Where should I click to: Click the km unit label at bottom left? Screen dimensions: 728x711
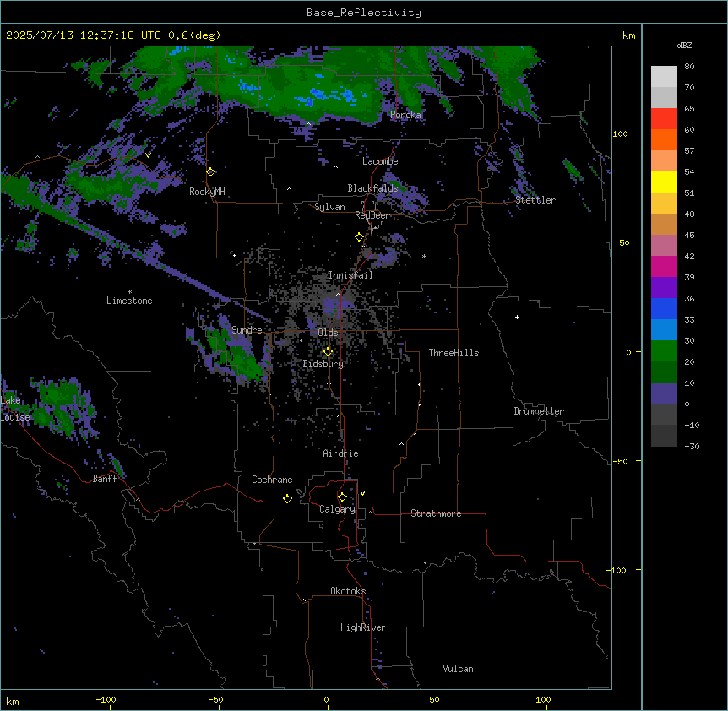[x=13, y=701]
